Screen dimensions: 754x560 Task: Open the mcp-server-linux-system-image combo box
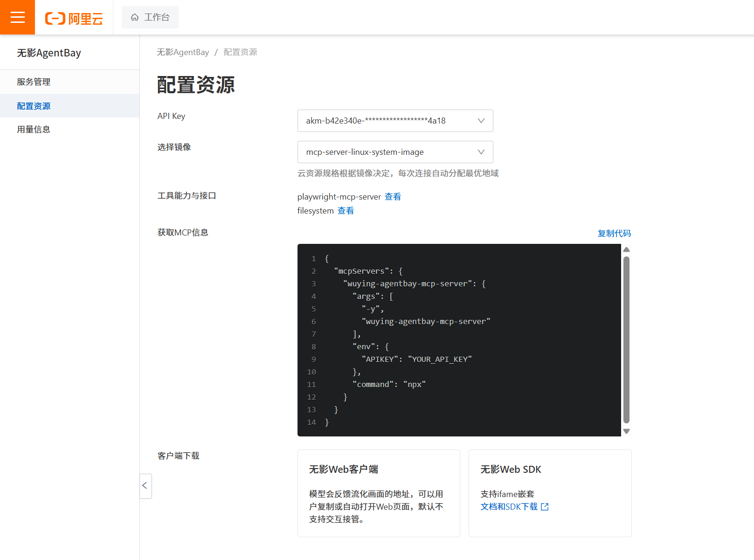coord(395,152)
